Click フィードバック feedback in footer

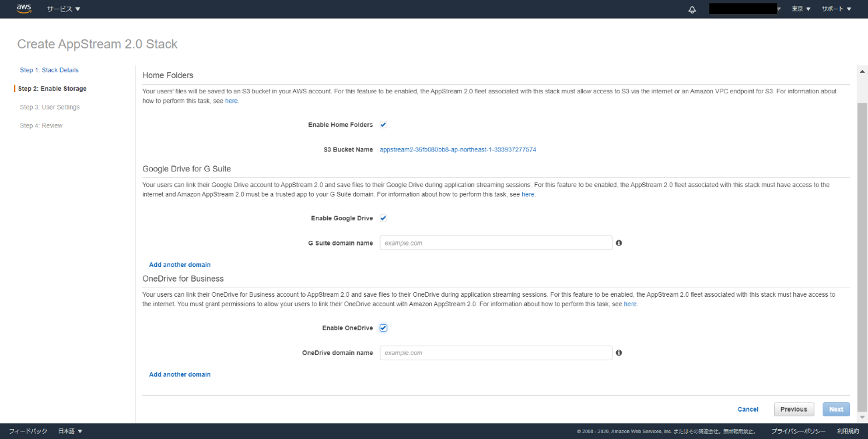pos(28,431)
